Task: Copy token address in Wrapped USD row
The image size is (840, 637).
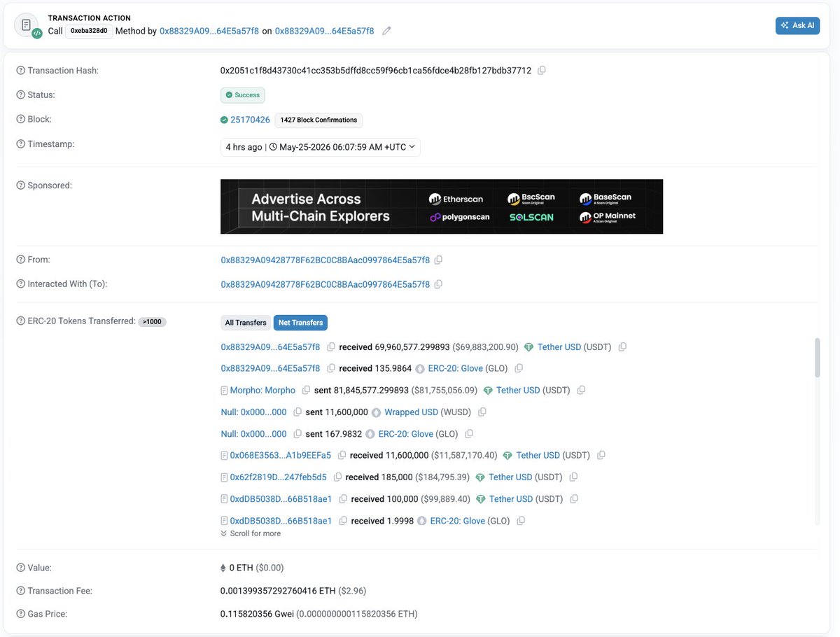Action: 482,412
